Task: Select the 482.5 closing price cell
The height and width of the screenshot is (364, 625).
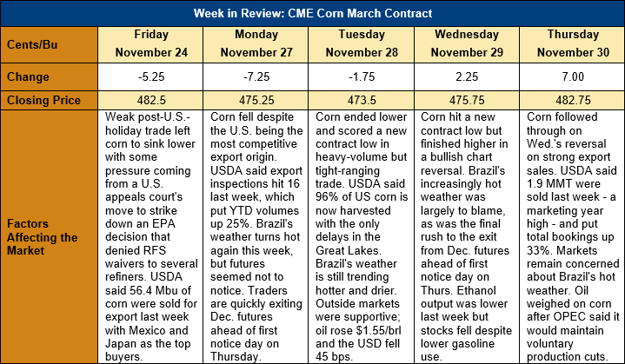Action: click(x=150, y=101)
